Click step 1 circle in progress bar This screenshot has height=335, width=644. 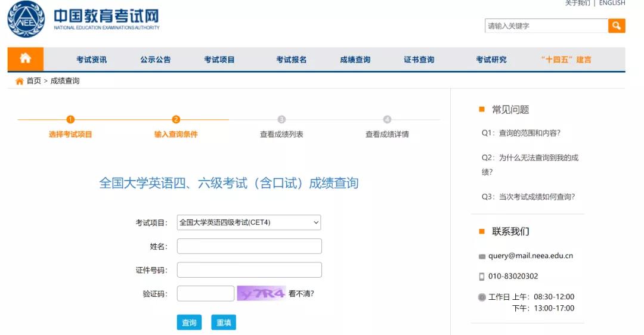70,119
